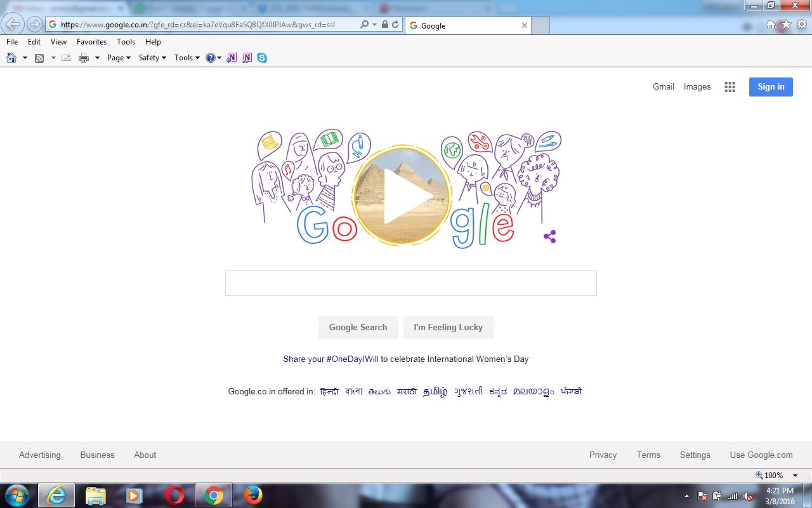This screenshot has height=508, width=812.
Task: Switch Google to Tamil (தமிழ்)
Action: (435, 392)
